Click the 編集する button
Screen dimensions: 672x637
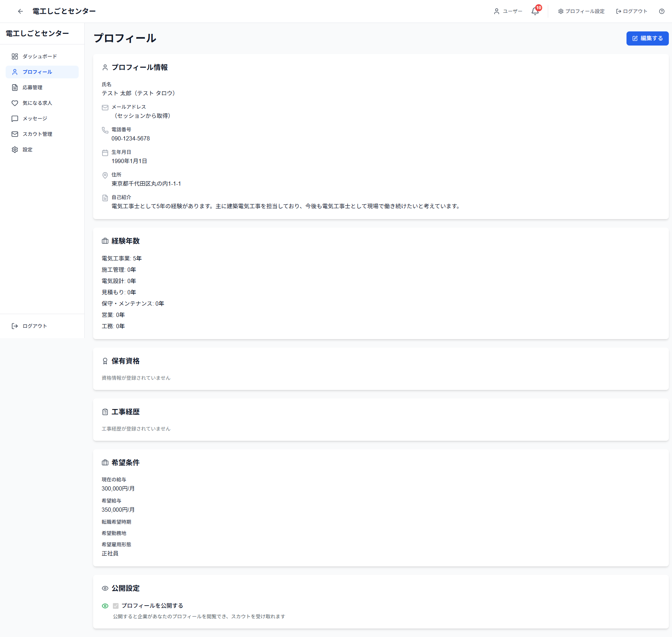[647, 38]
